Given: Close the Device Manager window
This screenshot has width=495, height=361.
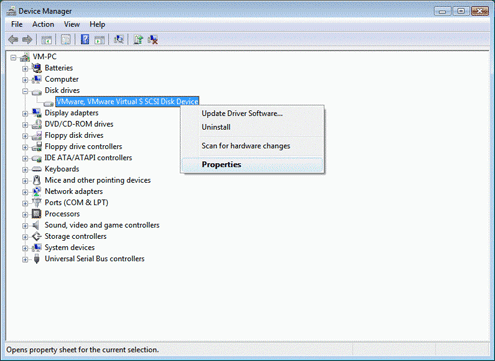Looking at the screenshot, I should (480, 11).
